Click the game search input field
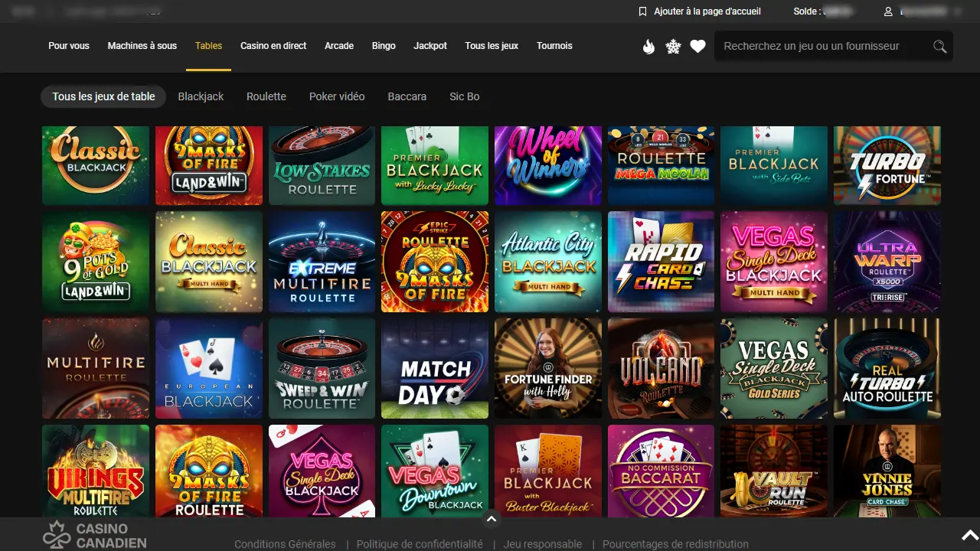This screenshot has height=551, width=980. (x=823, y=46)
